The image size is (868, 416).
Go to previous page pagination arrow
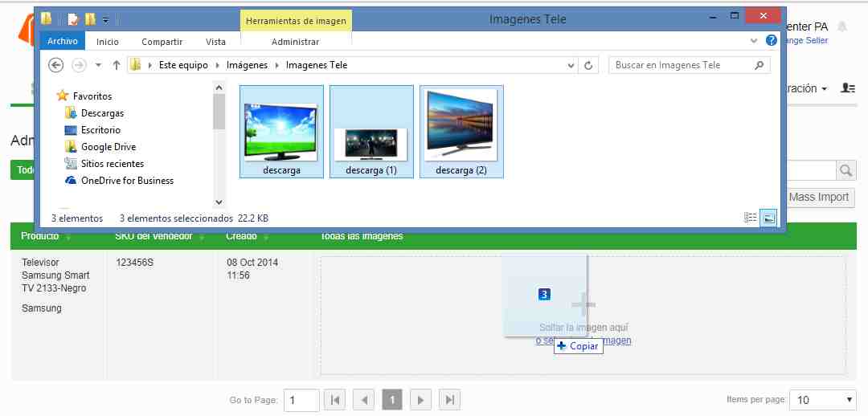pos(364,400)
